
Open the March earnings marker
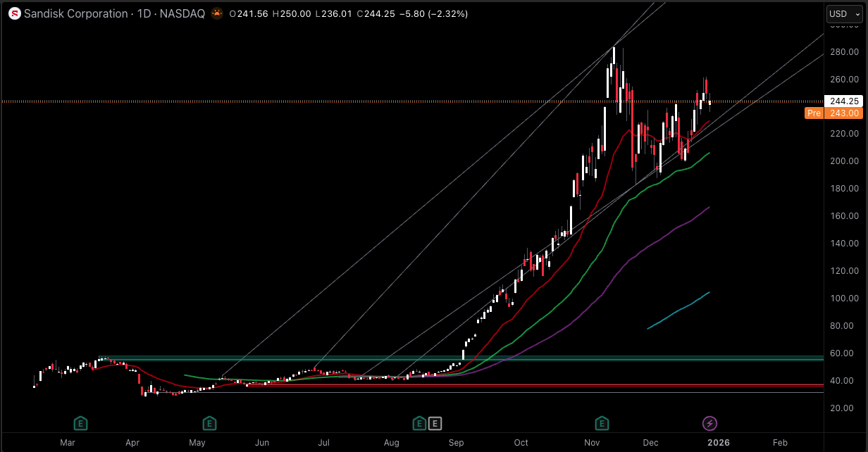coord(81,423)
